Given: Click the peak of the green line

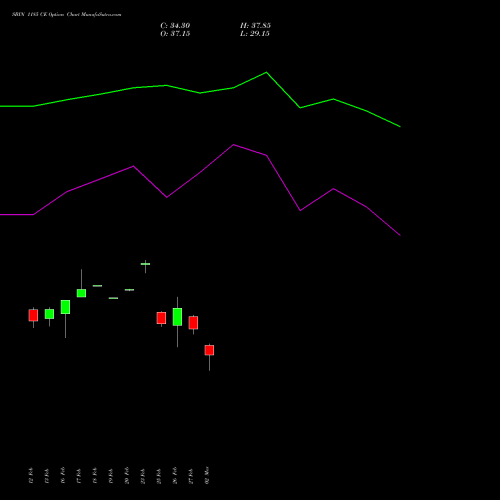Looking at the screenshot, I should [266, 72].
